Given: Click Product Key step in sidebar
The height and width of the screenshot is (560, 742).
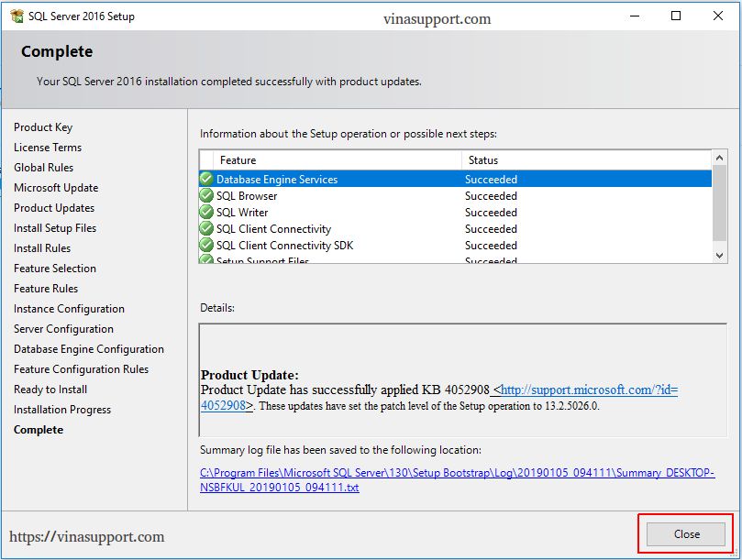Looking at the screenshot, I should click(43, 127).
